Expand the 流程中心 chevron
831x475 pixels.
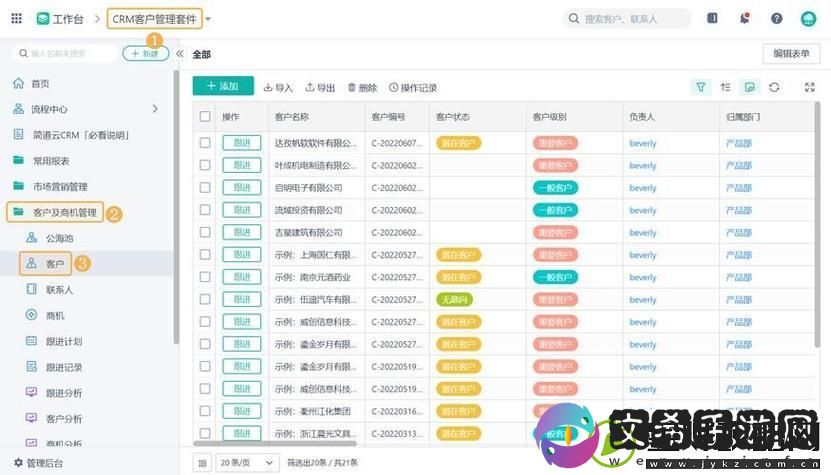click(155, 109)
